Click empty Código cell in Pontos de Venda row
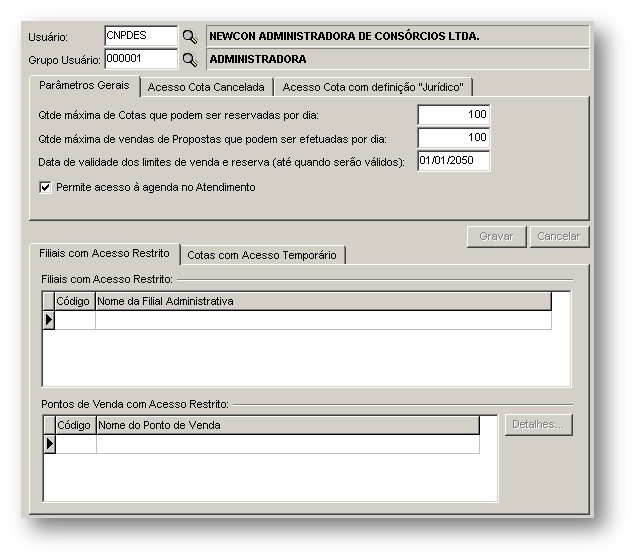Image resolution: width=636 pixels, height=560 pixels. pos(76,444)
